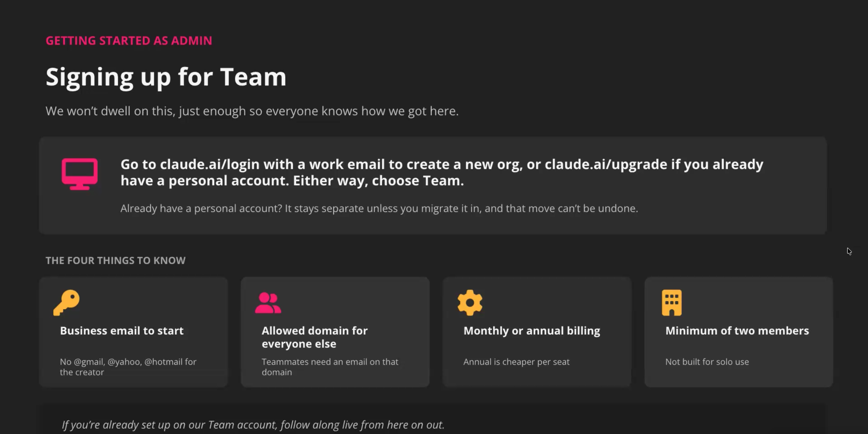The width and height of the screenshot is (868, 434).
Task: Click 'Business email to start' card title
Action: (122, 331)
